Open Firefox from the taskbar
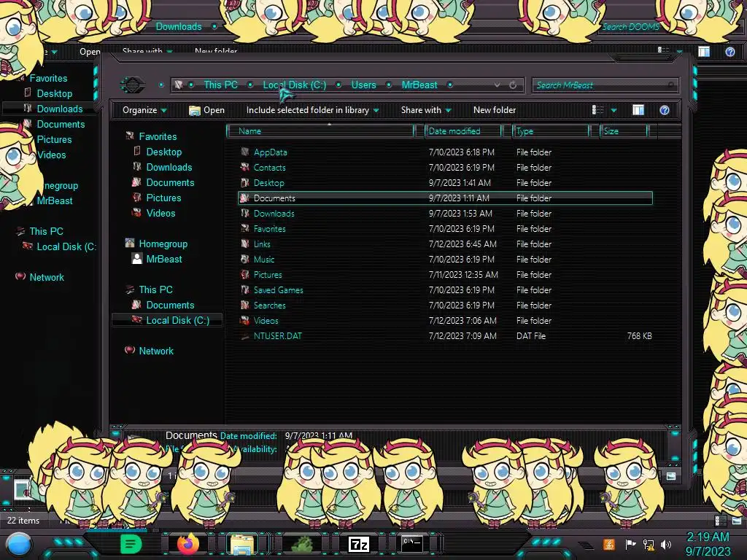 pos(188,543)
